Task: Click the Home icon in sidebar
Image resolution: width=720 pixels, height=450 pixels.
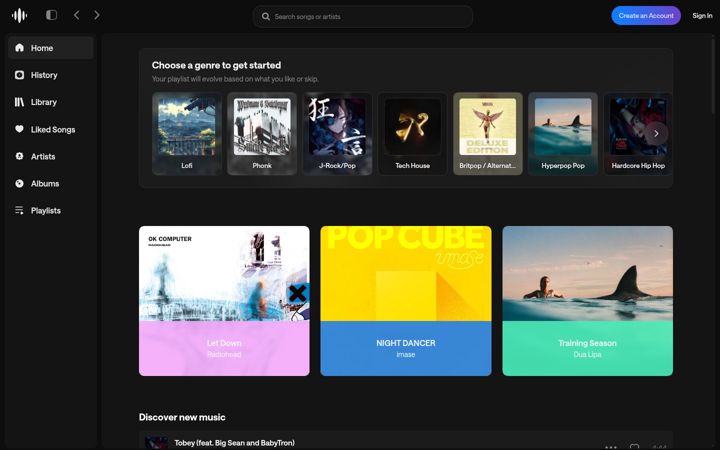Action: click(x=19, y=48)
